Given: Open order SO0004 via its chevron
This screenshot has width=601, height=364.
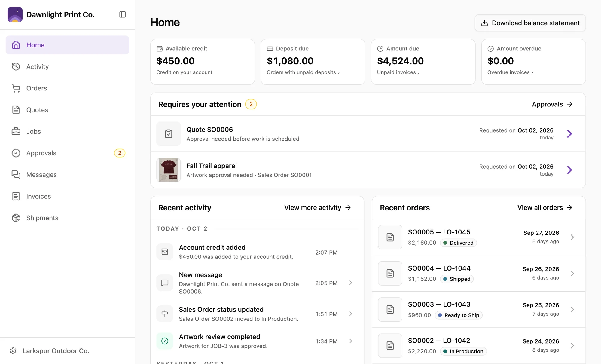Looking at the screenshot, I should 572,273.
